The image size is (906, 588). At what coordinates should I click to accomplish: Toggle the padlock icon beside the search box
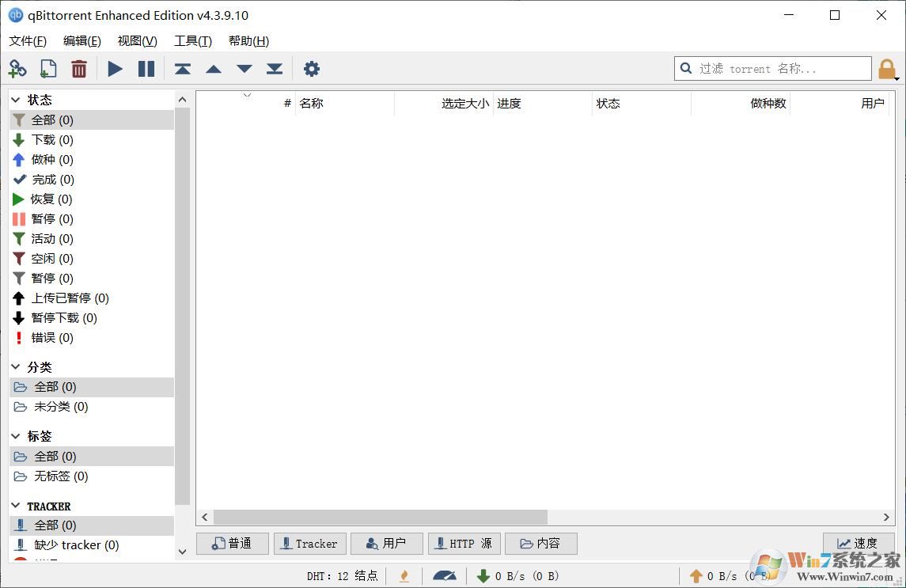pos(886,69)
